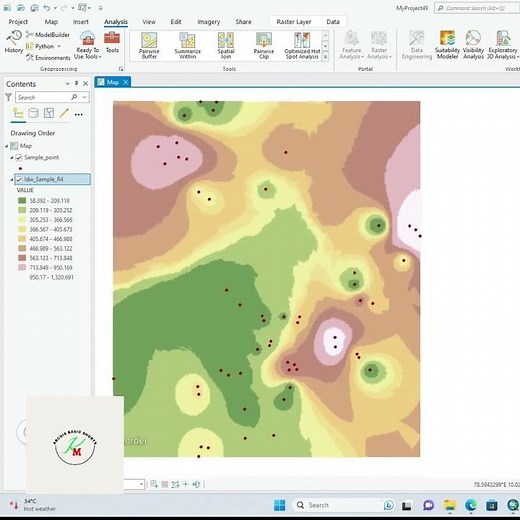Click the magnifier in Contents search box
Screen dimensions: 520x520
pos(74,97)
